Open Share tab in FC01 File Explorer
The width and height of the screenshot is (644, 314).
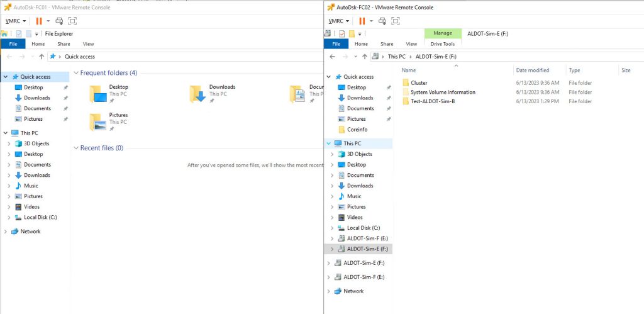point(64,44)
